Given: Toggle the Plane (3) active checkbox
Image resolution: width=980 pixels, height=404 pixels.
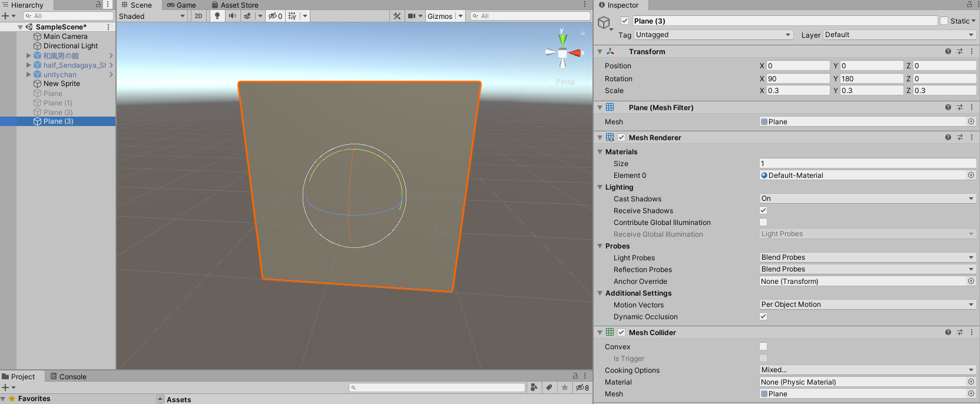Looking at the screenshot, I should 625,21.
